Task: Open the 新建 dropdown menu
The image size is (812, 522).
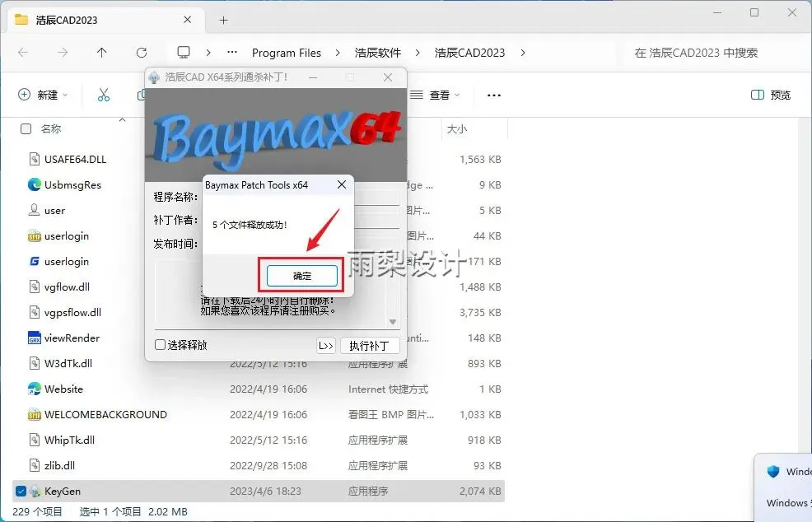Action: [43, 95]
